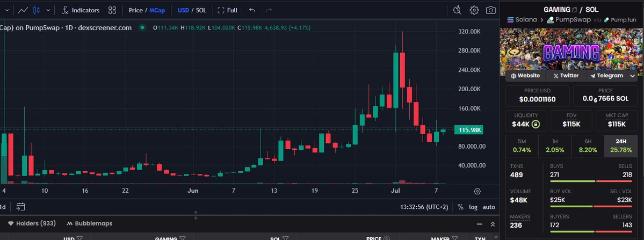This screenshot has width=644, height=240.
Task: Filter the USD column
Action: point(79,238)
